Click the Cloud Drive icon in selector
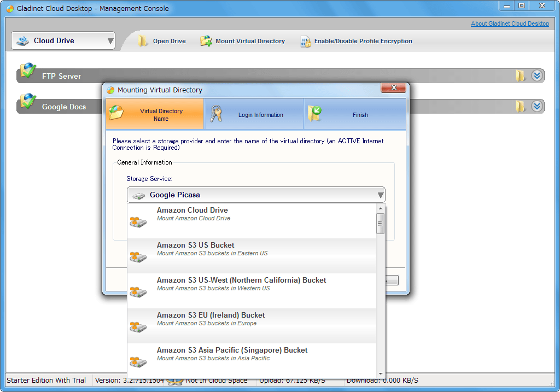Screen dimensions: 560x392 click(23, 40)
